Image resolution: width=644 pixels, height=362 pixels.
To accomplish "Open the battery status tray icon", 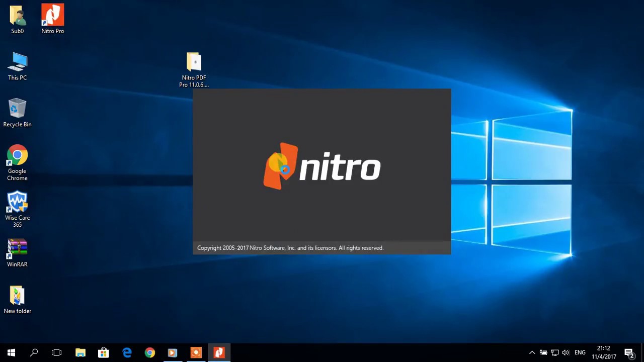I will pyautogui.click(x=543, y=352).
